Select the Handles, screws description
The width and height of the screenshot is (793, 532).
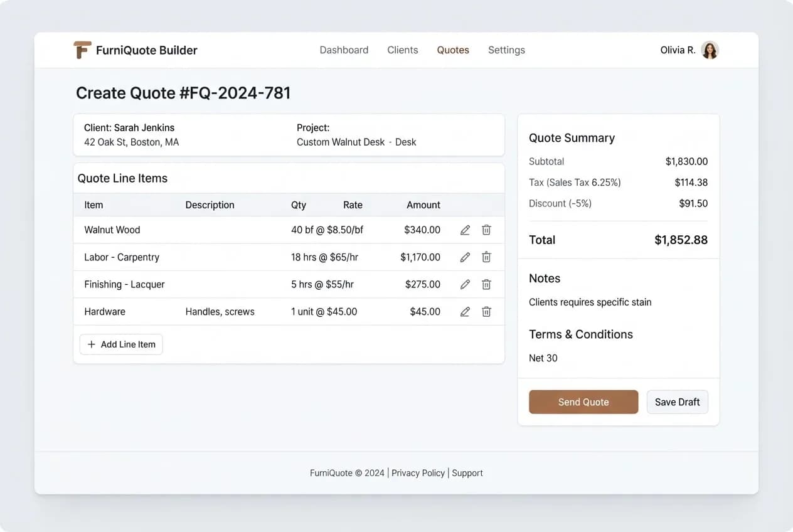pyautogui.click(x=220, y=312)
